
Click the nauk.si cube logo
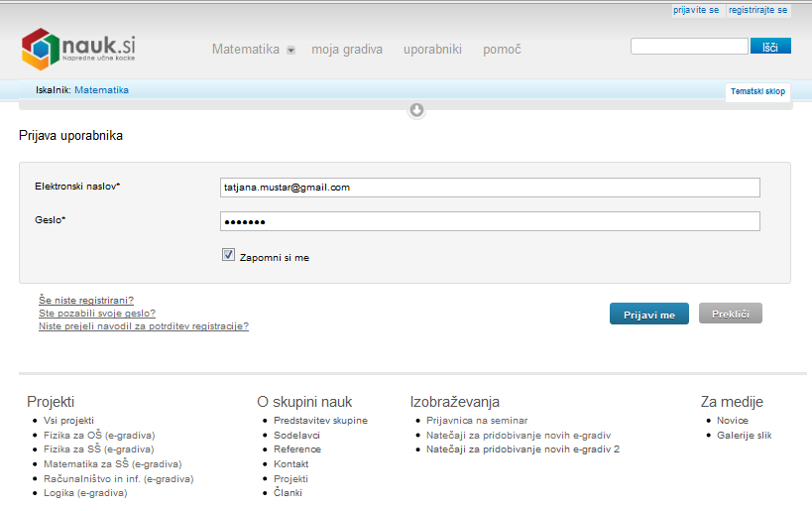coord(40,49)
